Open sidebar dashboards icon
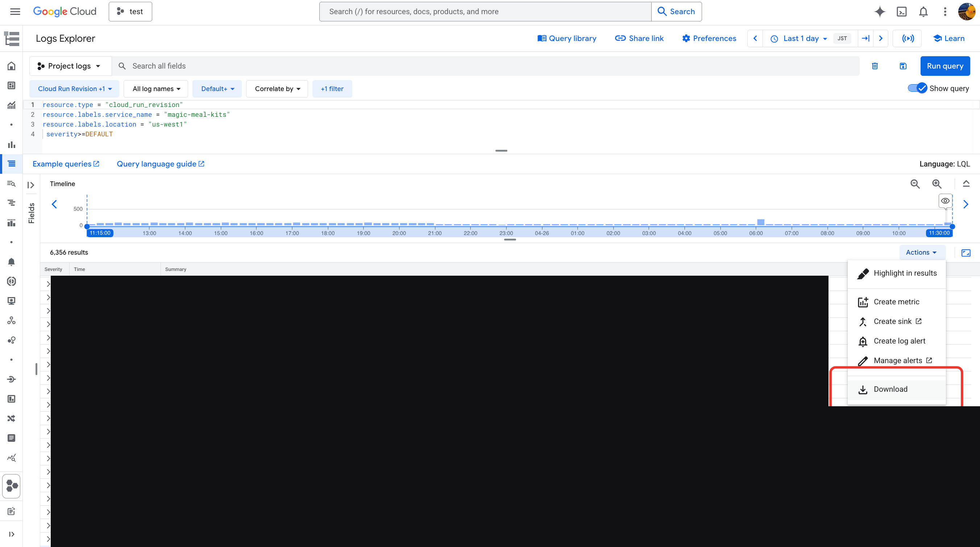Image resolution: width=980 pixels, height=547 pixels. [11, 85]
